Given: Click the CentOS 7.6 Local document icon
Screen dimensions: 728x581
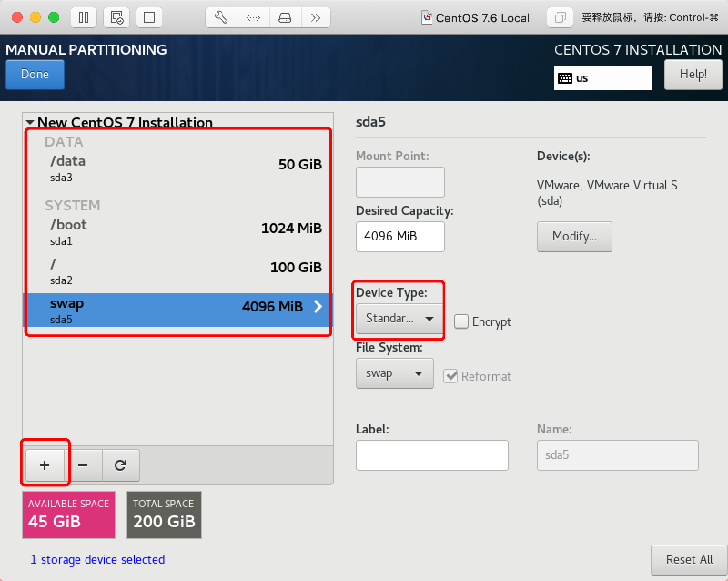Looking at the screenshot, I should click(427, 18).
